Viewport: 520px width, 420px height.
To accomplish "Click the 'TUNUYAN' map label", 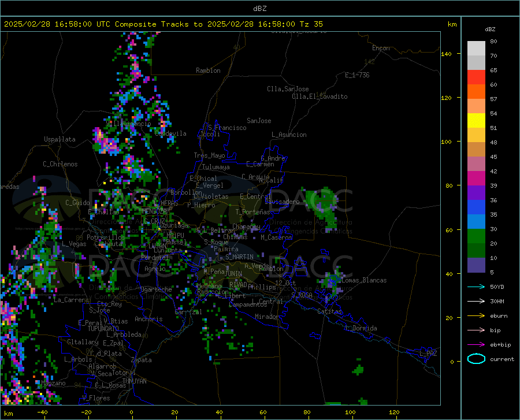I will coord(134,381).
